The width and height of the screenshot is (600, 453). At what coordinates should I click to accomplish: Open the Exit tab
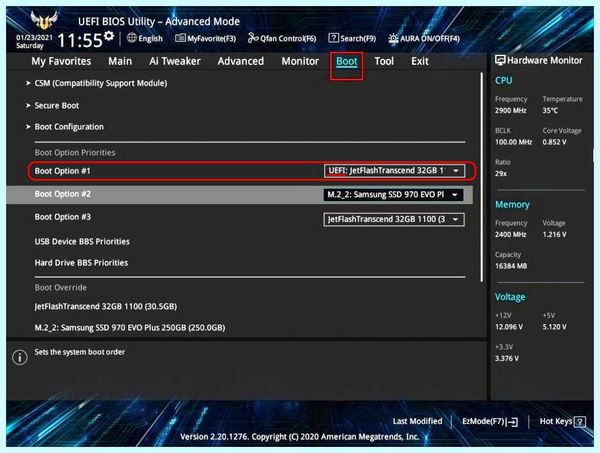pyautogui.click(x=420, y=61)
